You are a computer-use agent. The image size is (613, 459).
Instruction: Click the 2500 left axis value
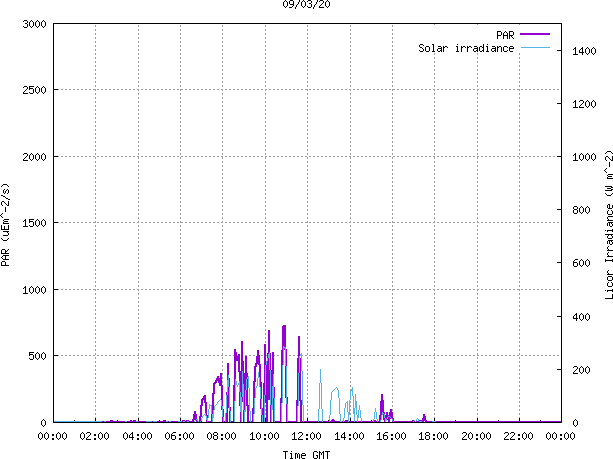34,90
